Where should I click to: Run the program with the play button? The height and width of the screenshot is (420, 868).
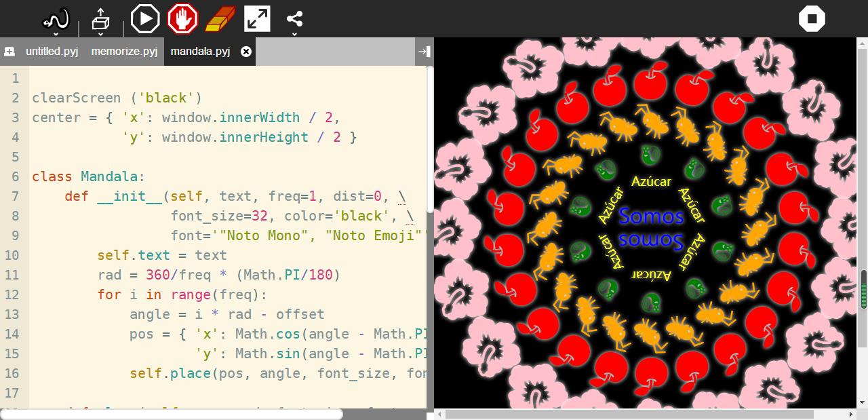(144, 19)
